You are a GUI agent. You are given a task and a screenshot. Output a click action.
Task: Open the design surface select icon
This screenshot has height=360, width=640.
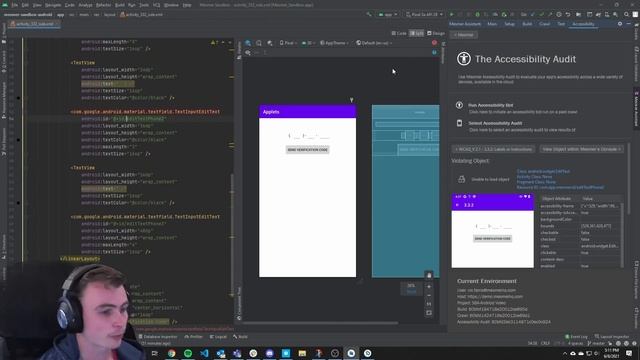click(x=248, y=43)
